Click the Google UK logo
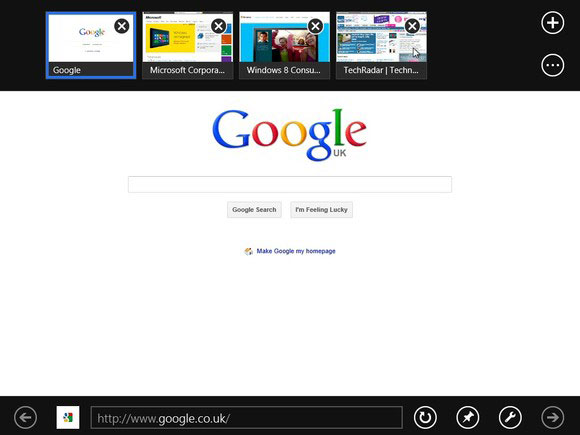The height and width of the screenshot is (435, 580). (290, 135)
